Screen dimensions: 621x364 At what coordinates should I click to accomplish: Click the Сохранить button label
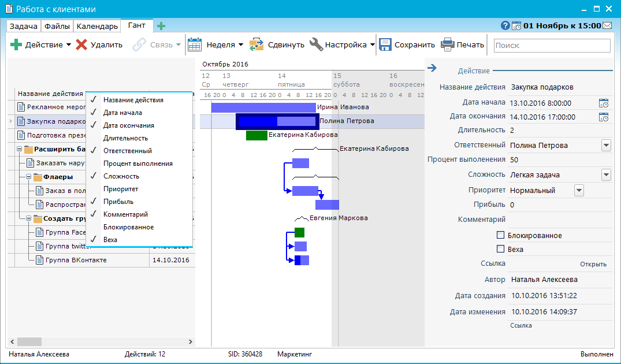tap(414, 44)
